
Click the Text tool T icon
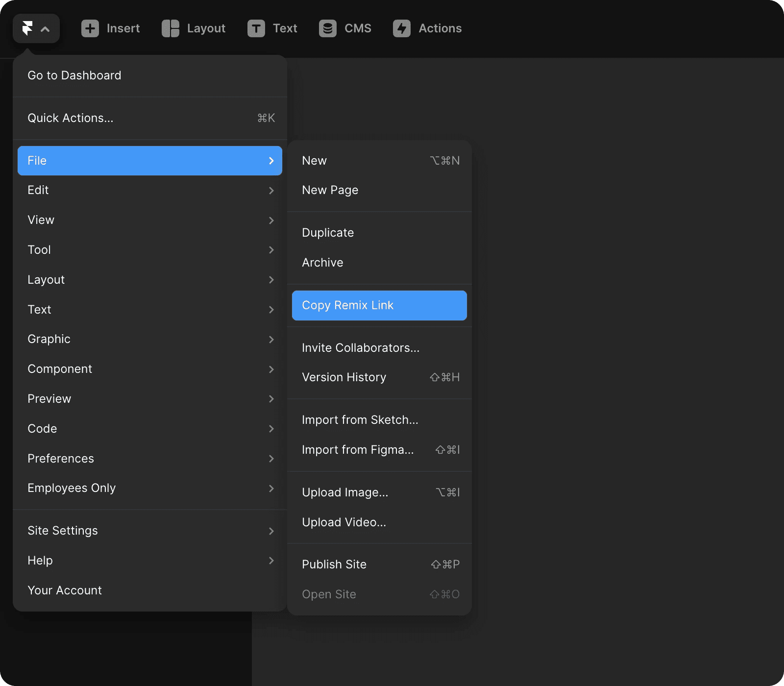[x=256, y=28]
